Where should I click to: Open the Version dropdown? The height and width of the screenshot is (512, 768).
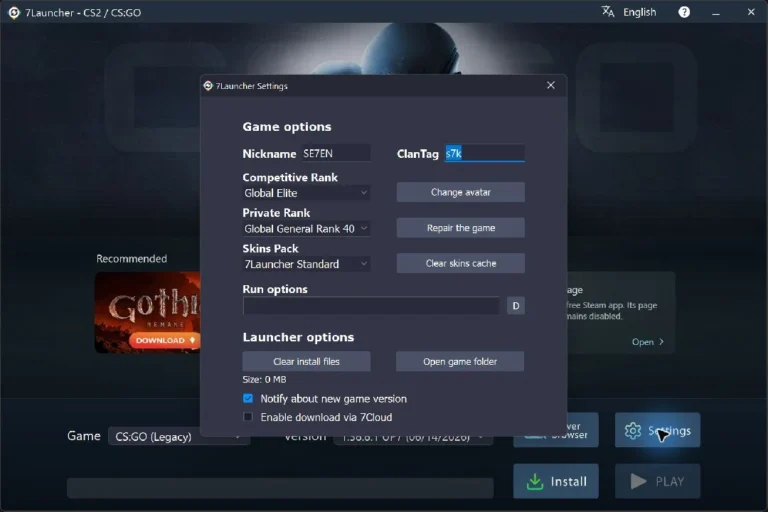point(413,437)
